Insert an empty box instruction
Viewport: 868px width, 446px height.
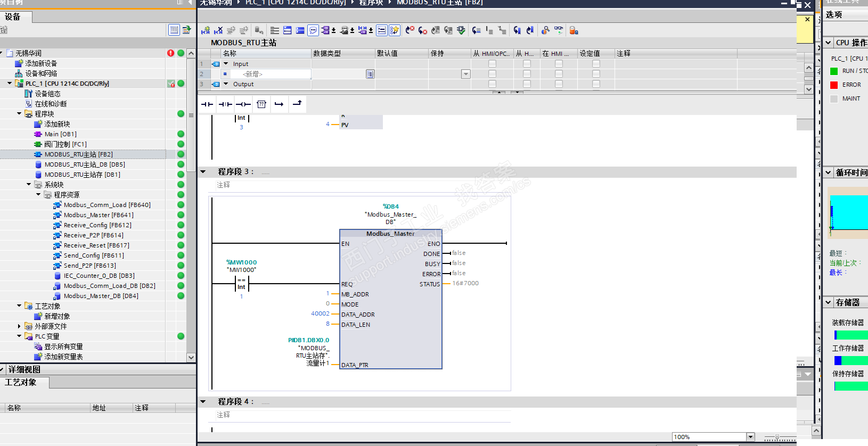point(261,104)
